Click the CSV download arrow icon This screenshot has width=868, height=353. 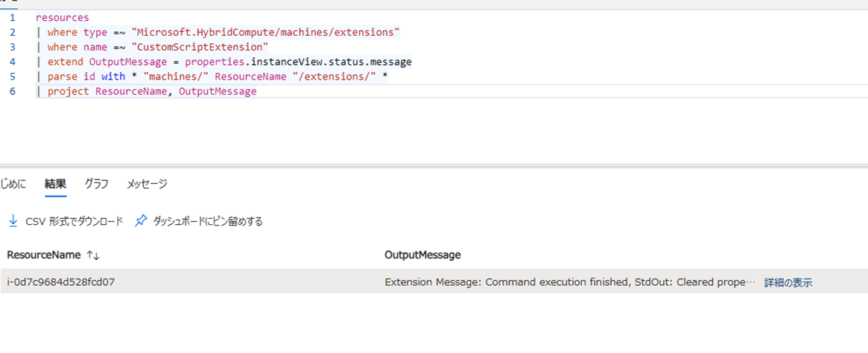click(x=13, y=221)
